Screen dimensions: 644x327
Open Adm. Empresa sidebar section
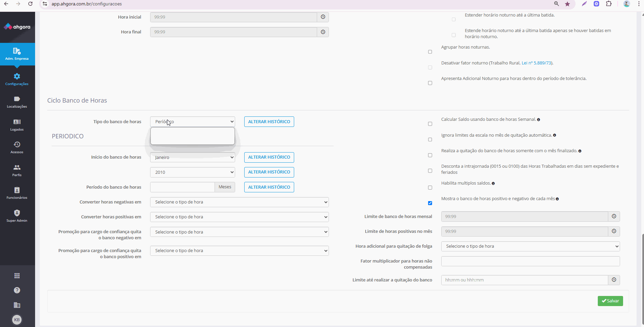pyautogui.click(x=17, y=54)
